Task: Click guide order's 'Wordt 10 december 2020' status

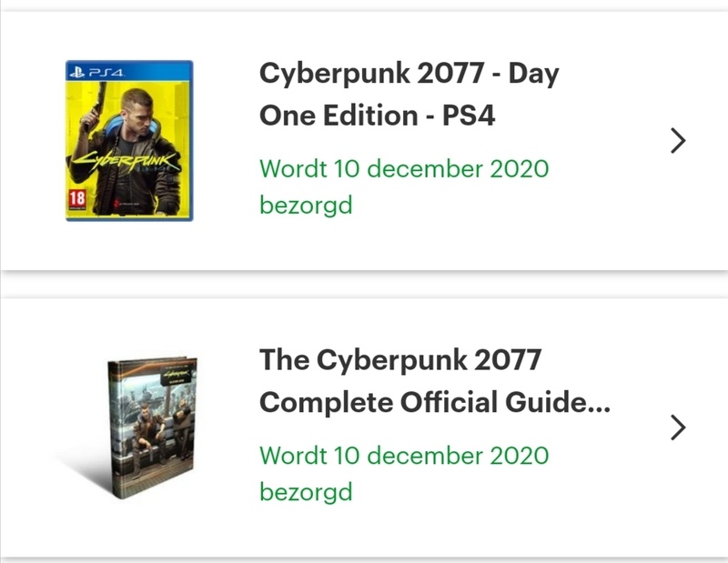Action: point(404,455)
